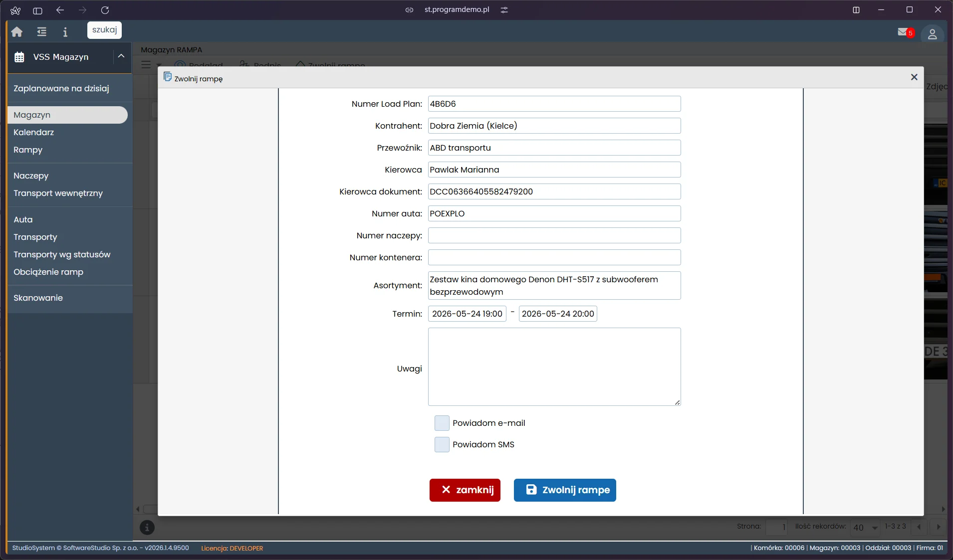The height and width of the screenshot is (560, 953).
Task: Open Transporty from the sidebar
Action: [x=35, y=237]
